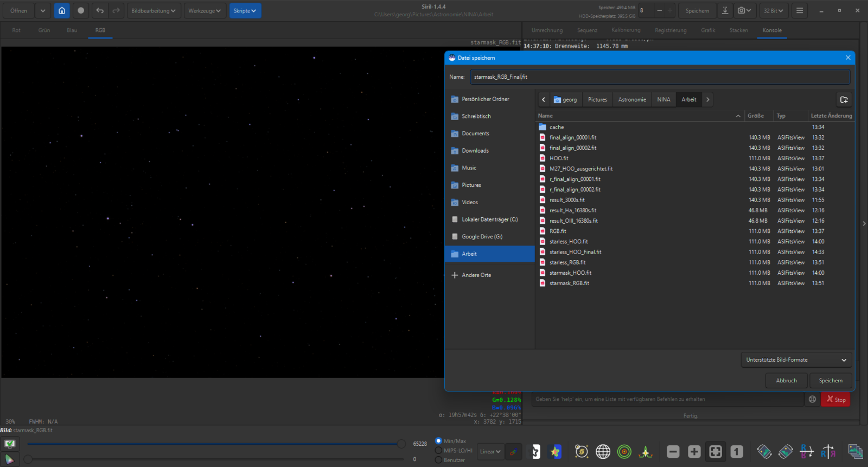Switch to the Rot channel tab
Image resolution: width=868 pixels, height=467 pixels.
pos(16,30)
